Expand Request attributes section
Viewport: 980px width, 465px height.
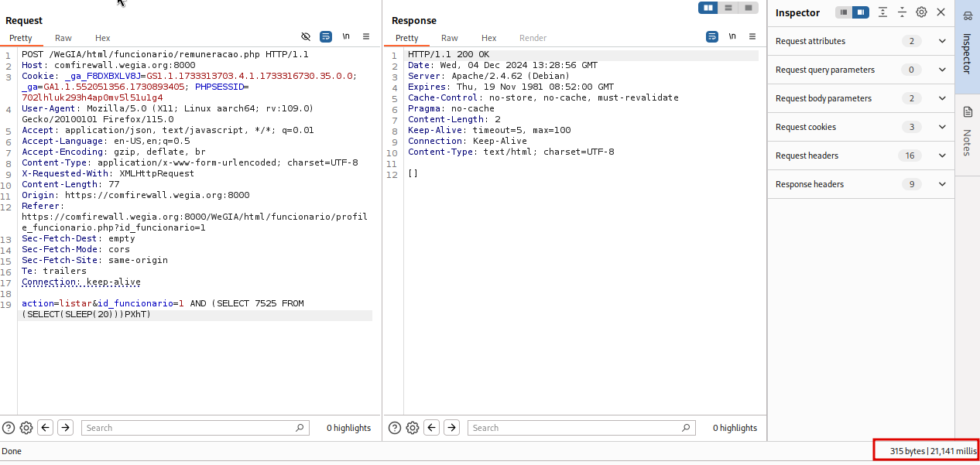861,41
